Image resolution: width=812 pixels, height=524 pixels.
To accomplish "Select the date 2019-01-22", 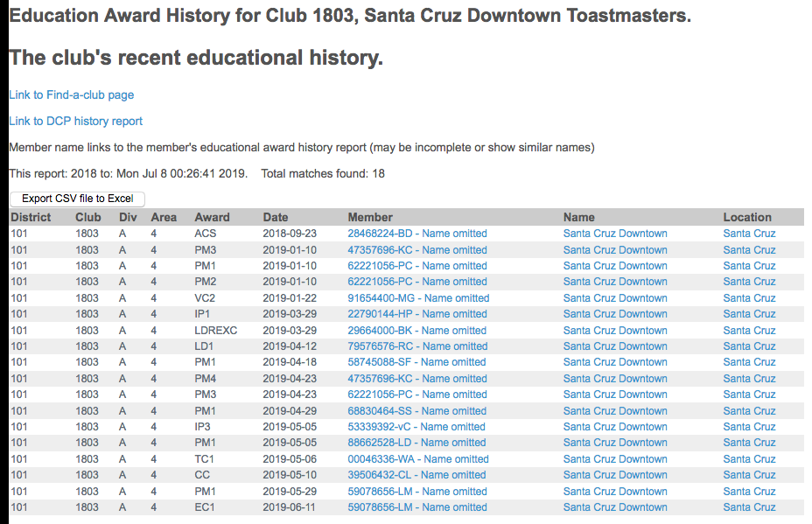I will 290,298.
